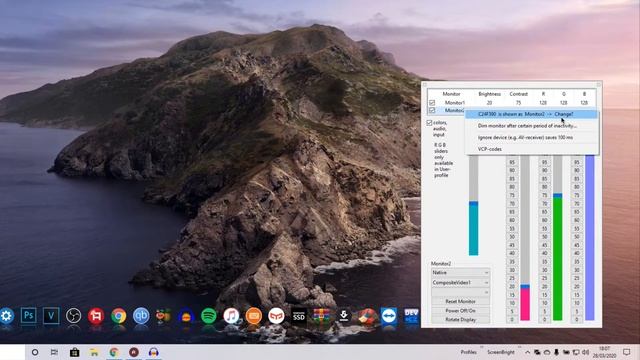
Task: Launch OBS Studio from the dock
Action: 73,316
